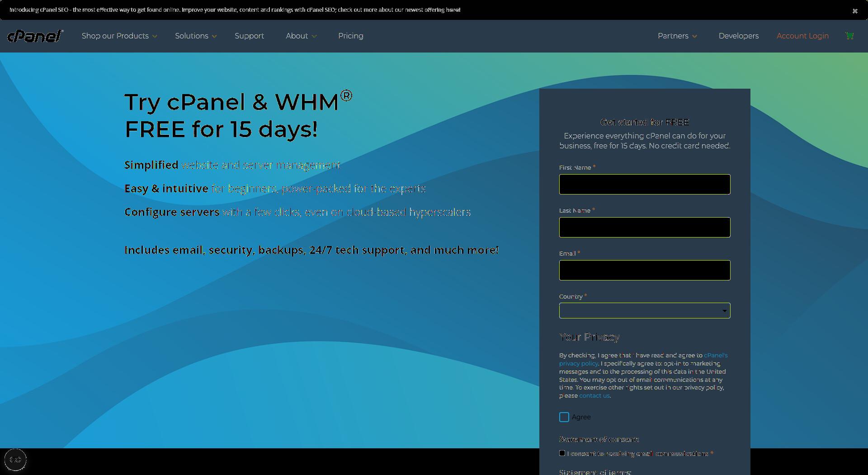Go to the Developers page

739,36
